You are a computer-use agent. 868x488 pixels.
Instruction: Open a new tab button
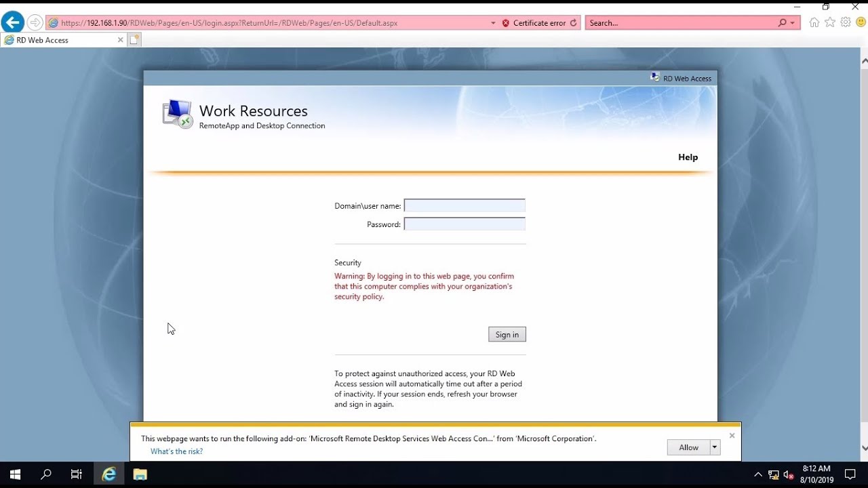pos(134,40)
